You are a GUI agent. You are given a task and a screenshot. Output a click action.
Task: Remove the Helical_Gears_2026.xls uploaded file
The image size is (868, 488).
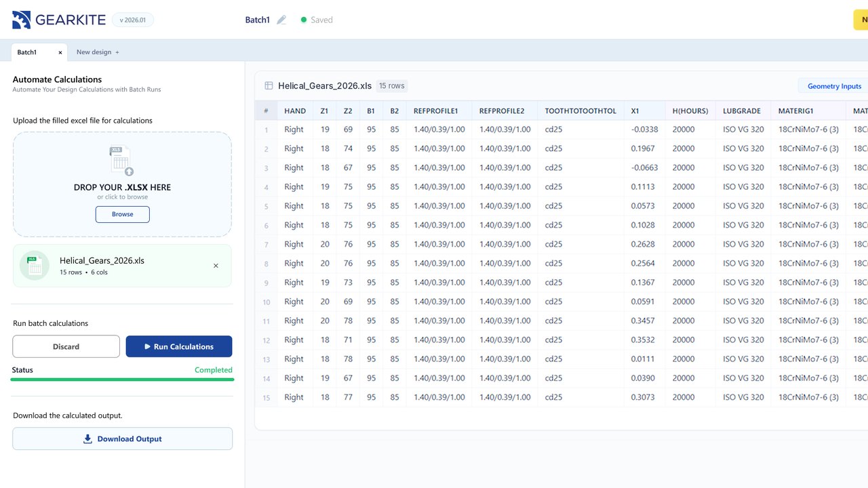pyautogui.click(x=216, y=266)
